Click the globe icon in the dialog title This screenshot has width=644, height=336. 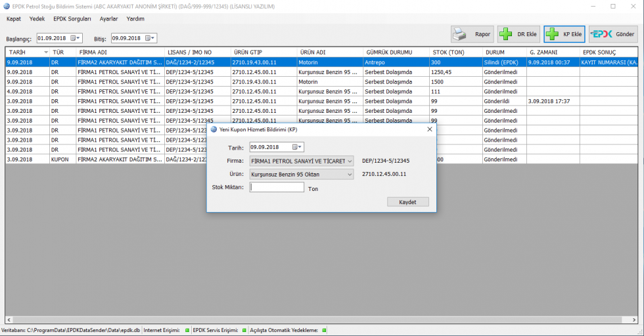click(214, 129)
